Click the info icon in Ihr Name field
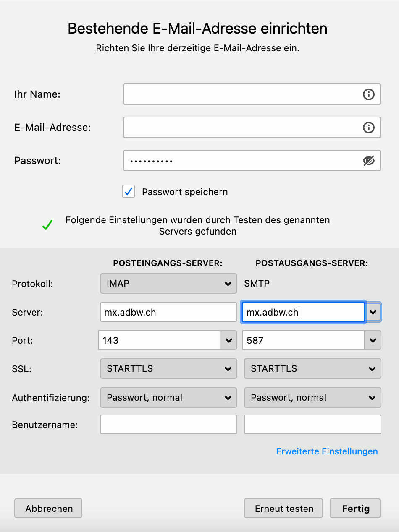 (x=368, y=94)
